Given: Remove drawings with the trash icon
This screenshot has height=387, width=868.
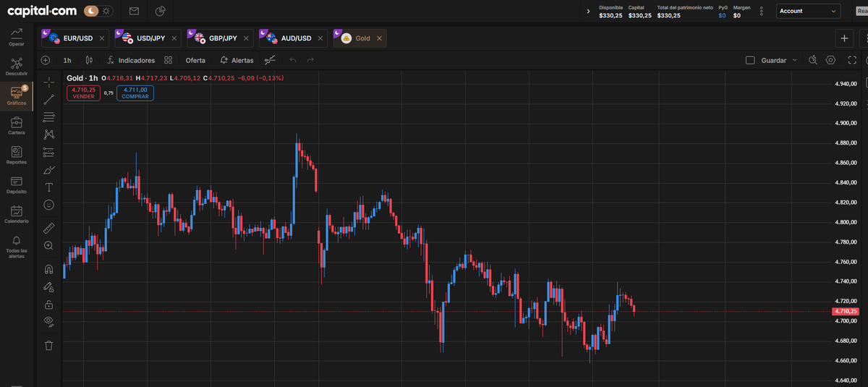Looking at the screenshot, I should point(48,345).
